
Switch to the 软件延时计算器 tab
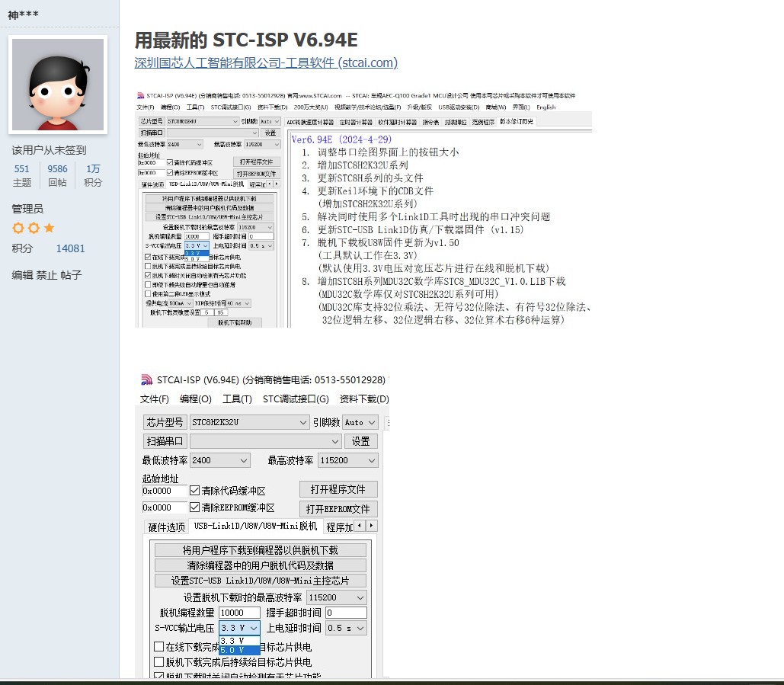pos(398,122)
